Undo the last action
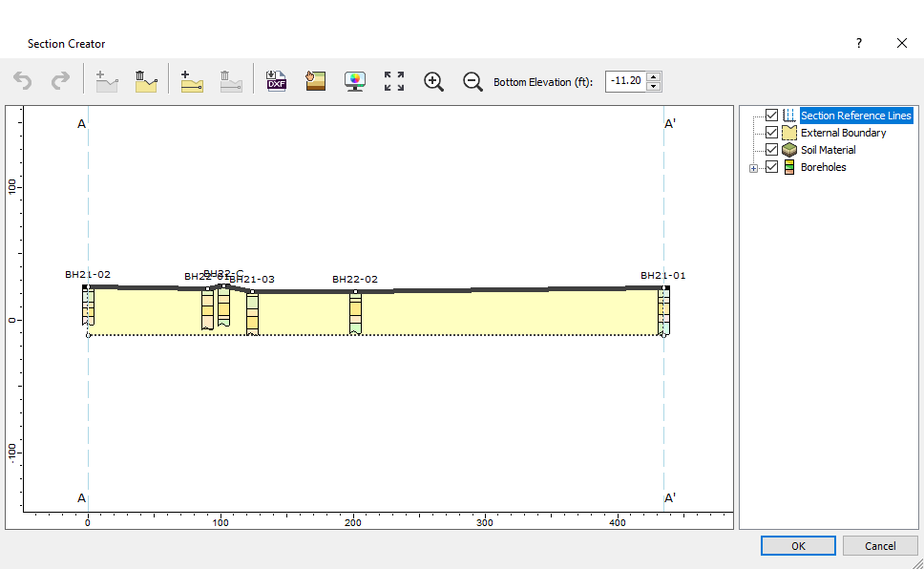This screenshot has height=569, width=924. pyautogui.click(x=22, y=80)
